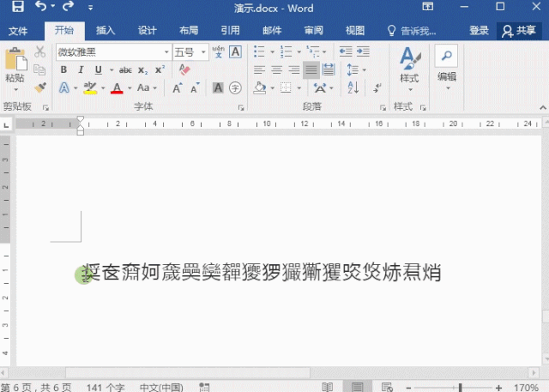Open the font name dropdown 微软雅黑
Viewport: 549px width, 392px height.
click(x=167, y=52)
